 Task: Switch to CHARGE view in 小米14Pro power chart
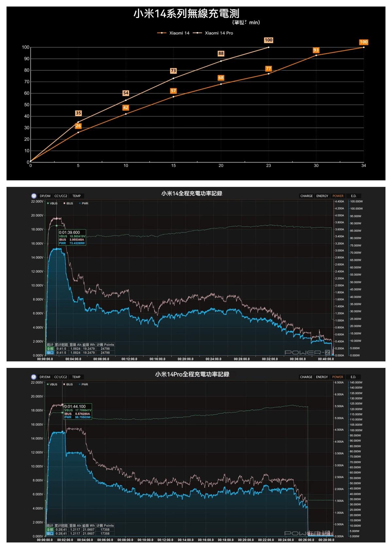pos(306,377)
